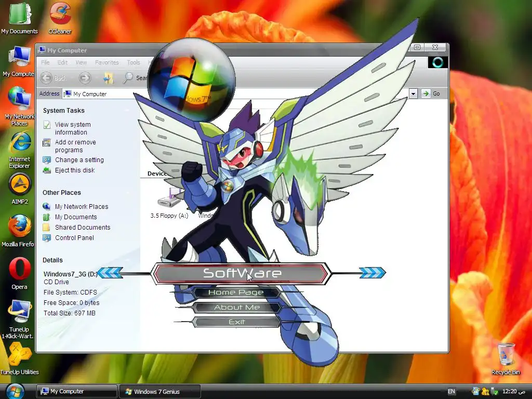Click the Home Page button
532x399 pixels.
click(236, 292)
